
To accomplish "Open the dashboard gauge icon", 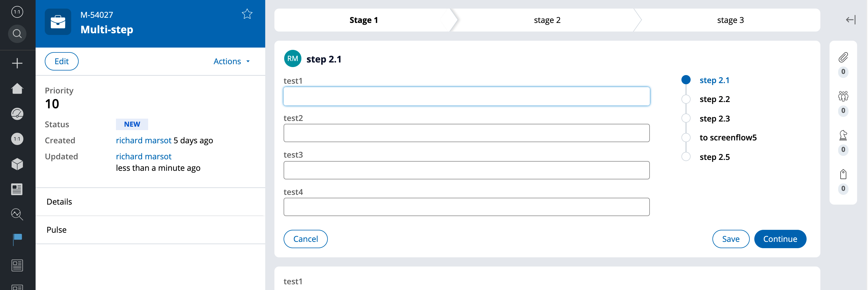I will tap(17, 114).
